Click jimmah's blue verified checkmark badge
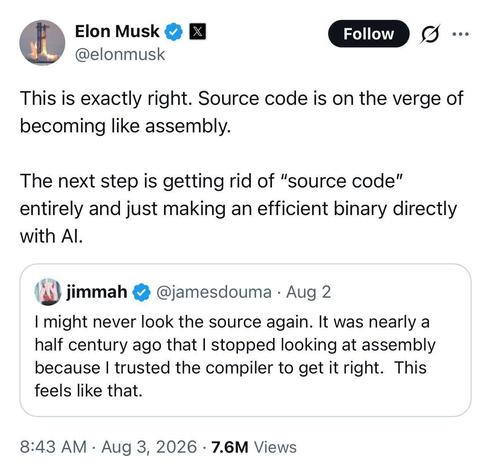The height and width of the screenshot is (468, 491). (x=142, y=292)
